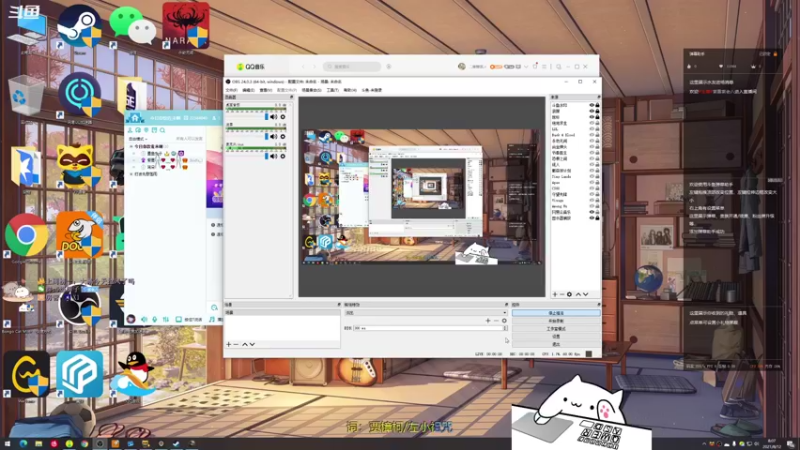Image resolution: width=800 pixels, height=450 pixels.
Task: Select the Recycle Bin desktop icon
Action: tap(26, 96)
